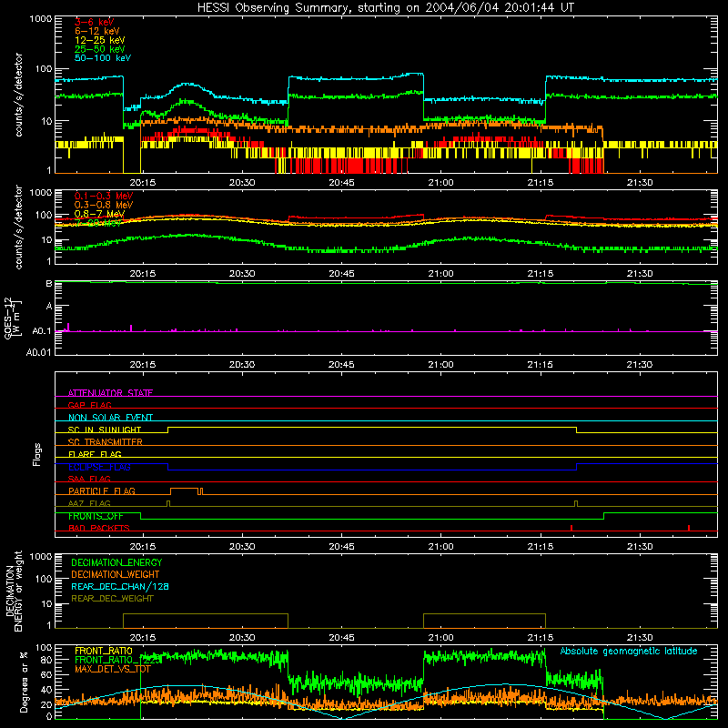Click the Absolute geomagnetic latitude label
Image resolution: width=728 pixels, height=728 pixels.
pos(629,651)
